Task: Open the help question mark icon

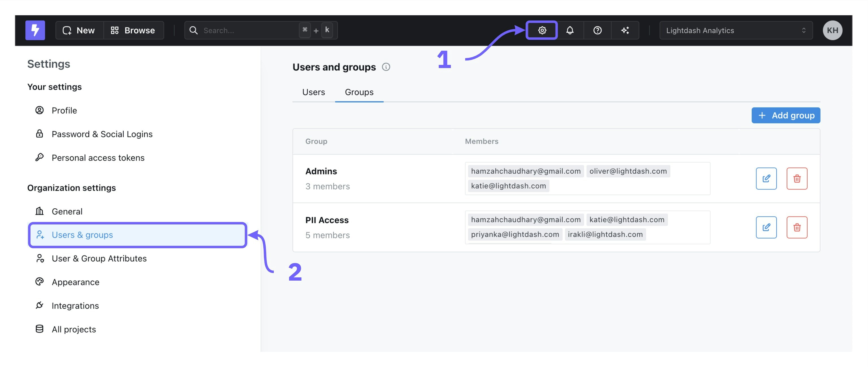Action: click(597, 30)
